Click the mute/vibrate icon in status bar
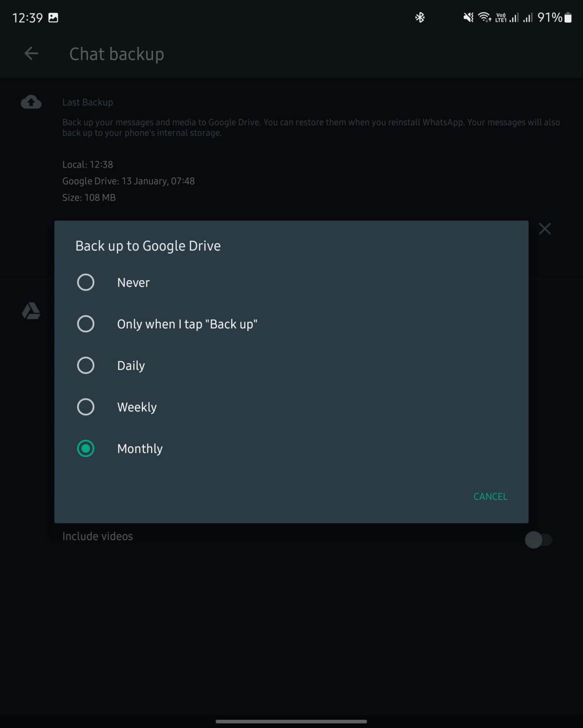Image resolution: width=583 pixels, height=728 pixels. coord(467,17)
